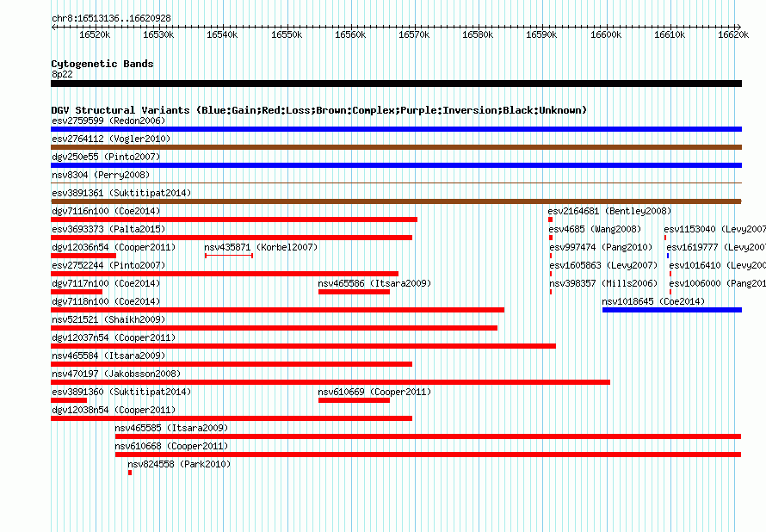766x532 pixels.
Task: Click the red dgv12037n54 loss bar
Action: (303, 346)
